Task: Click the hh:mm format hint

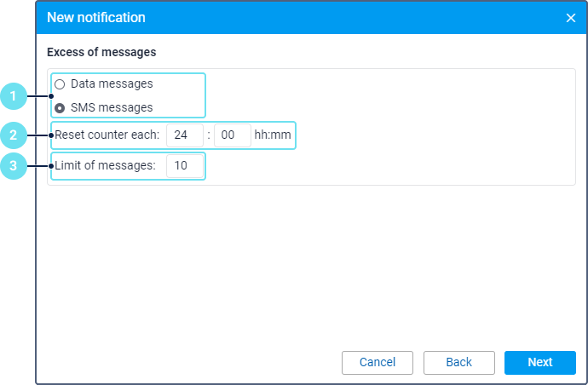Action: pyautogui.click(x=272, y=135)
